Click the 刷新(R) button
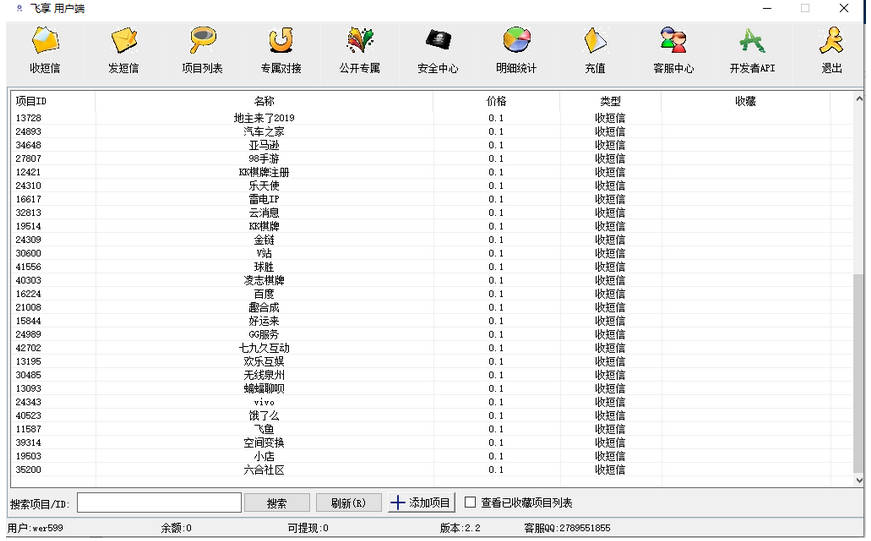Image resolution: width=871 pixels, height=541 pixels. coord(348,503)
